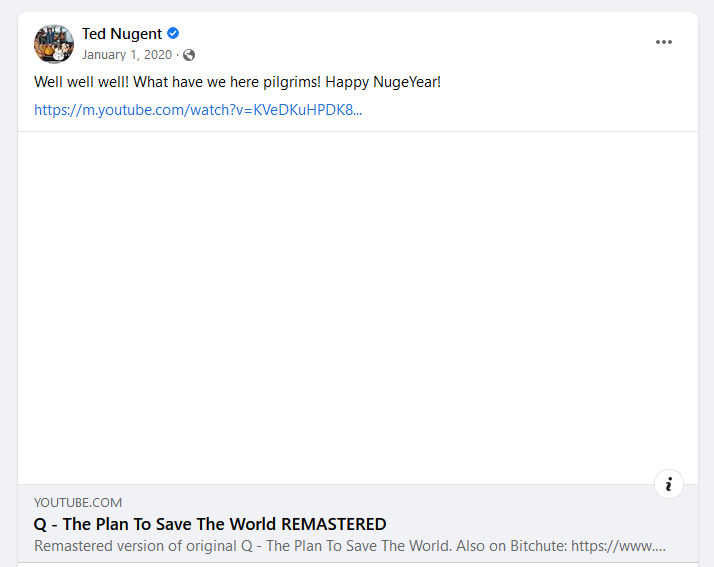
Task: Open the m.youtube.com watch link
Action: click(198, 110)
